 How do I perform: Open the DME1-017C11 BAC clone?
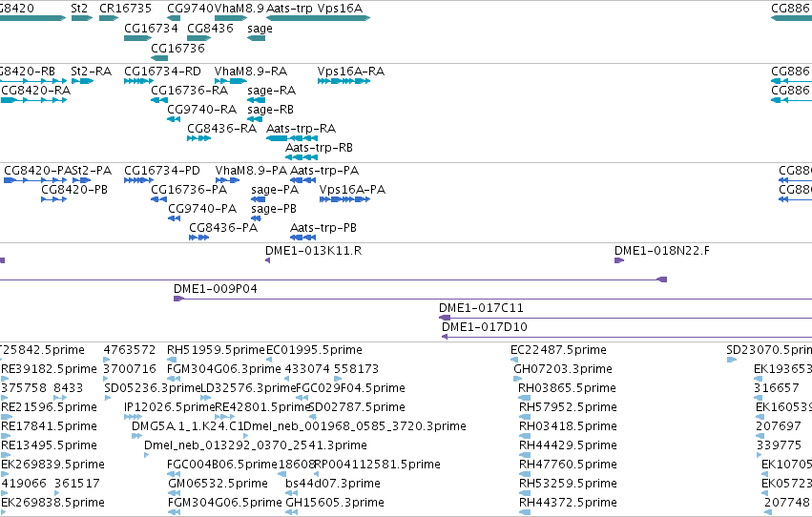[x=625, y=318]
